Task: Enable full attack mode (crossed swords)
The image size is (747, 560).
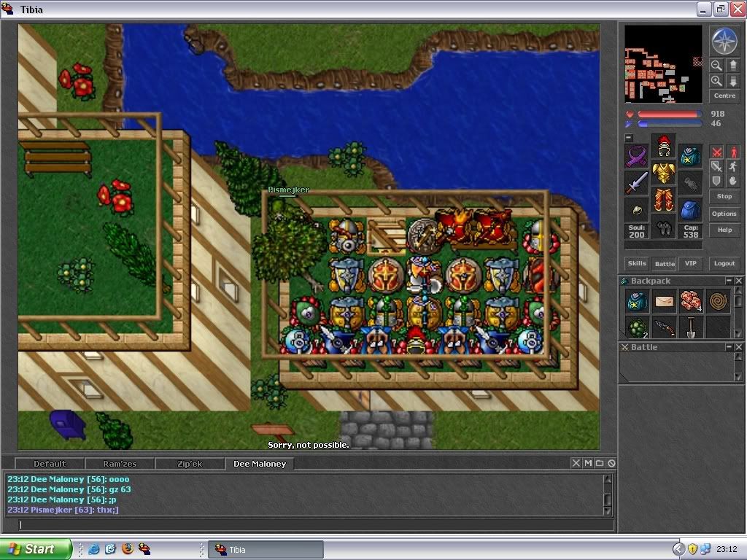Action: [x=716, y=152]
